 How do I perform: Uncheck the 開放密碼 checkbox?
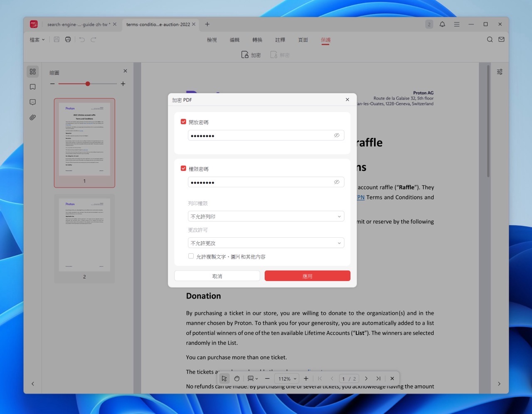coord(183,122)
